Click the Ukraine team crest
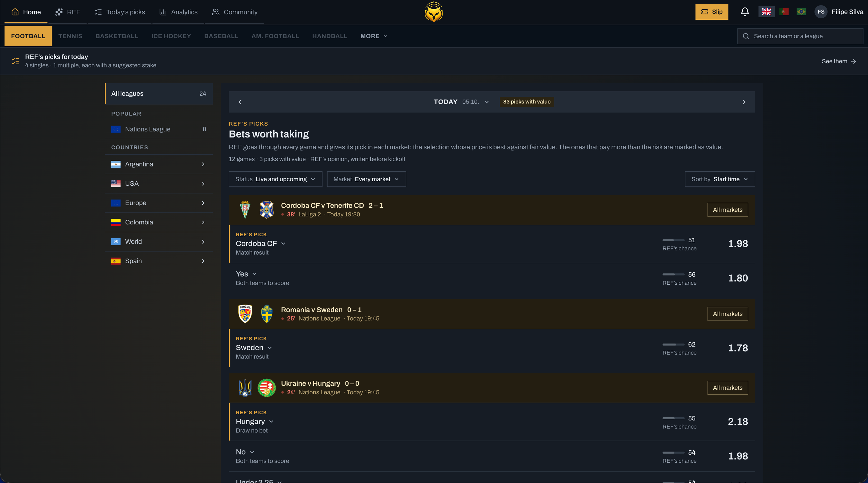 click(x=245, y=387)
